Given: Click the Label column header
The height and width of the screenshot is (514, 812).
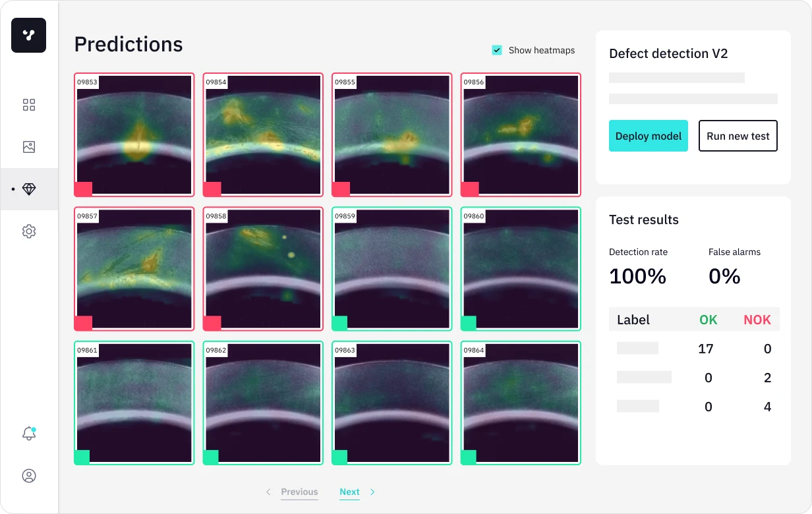Looking at the screenshot, I should click(633, 320).
